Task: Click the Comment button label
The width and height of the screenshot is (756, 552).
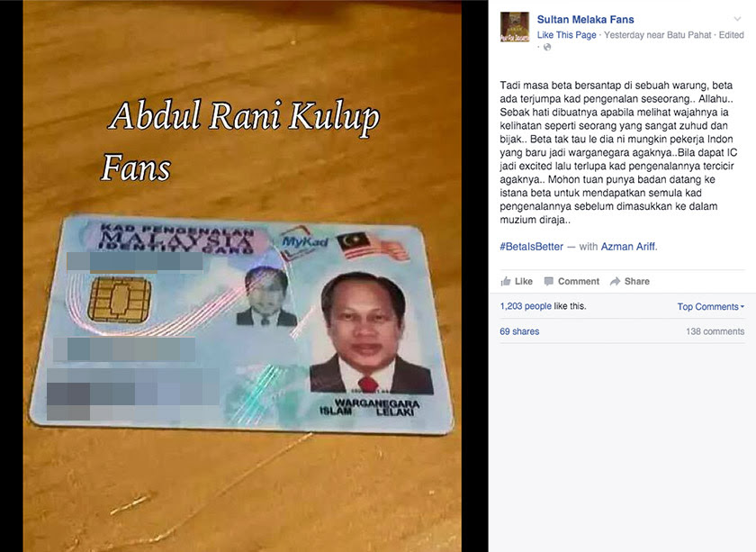Action: click(x=579, y=281)
